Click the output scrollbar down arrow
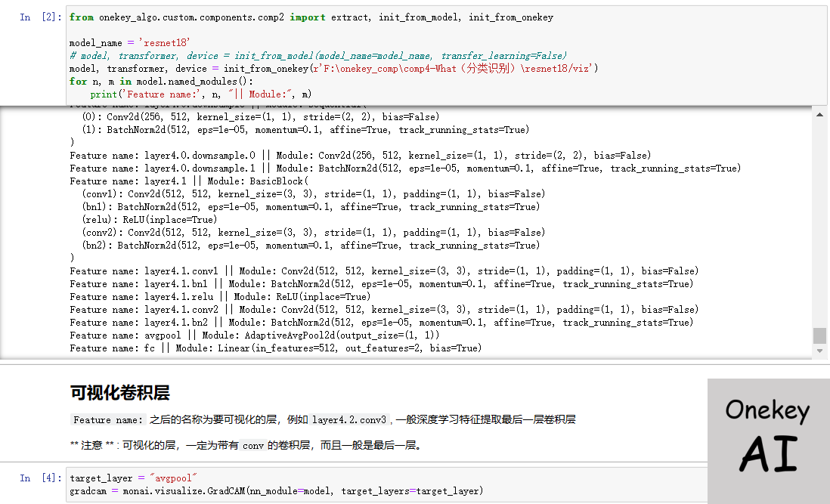 point(819,351)
